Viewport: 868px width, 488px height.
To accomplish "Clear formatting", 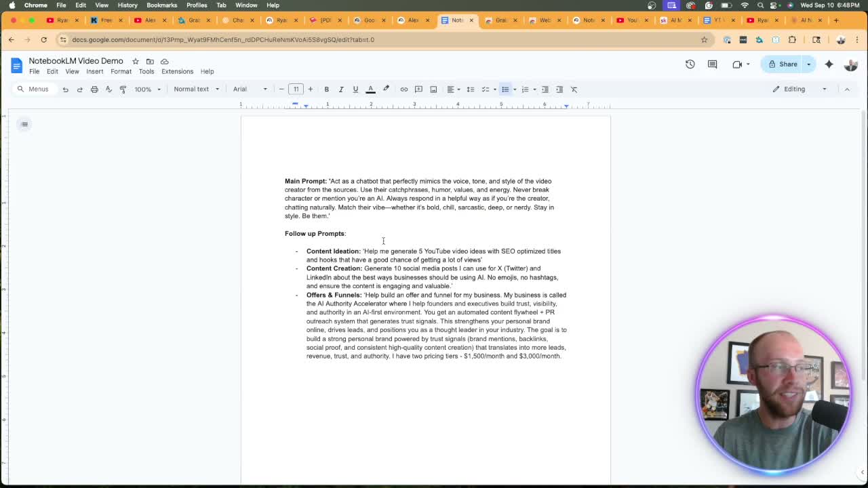I will tap(574, 89).
